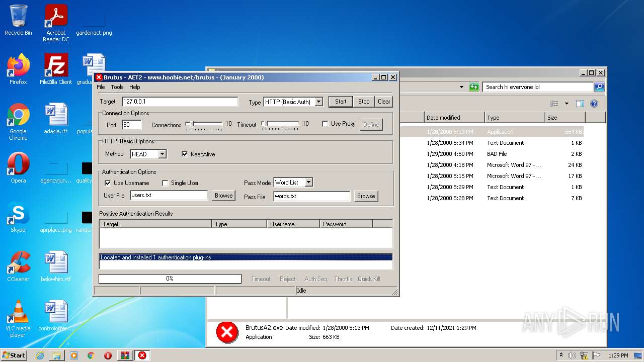Click the WinRAR taskbar button
The height and width of the screenshot is (362, 644).
pos(125,355)
